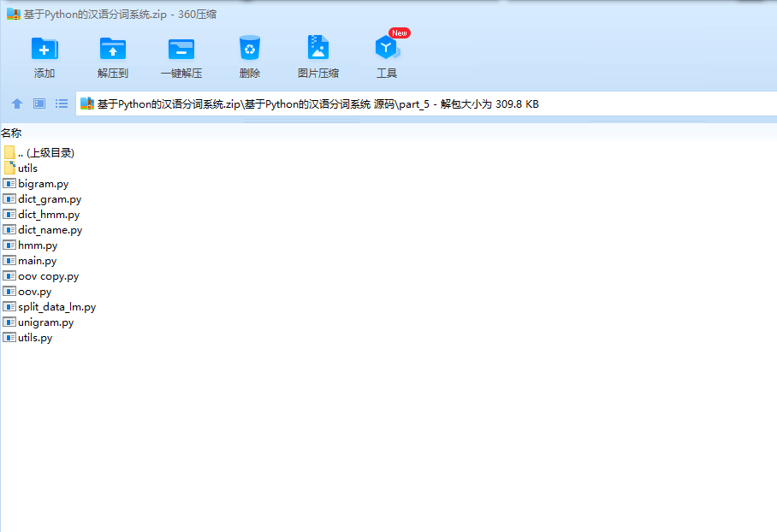Open the 工具 (Tools) icon
The width and height of the screenshot is (777, 532).
pos(387,48)
